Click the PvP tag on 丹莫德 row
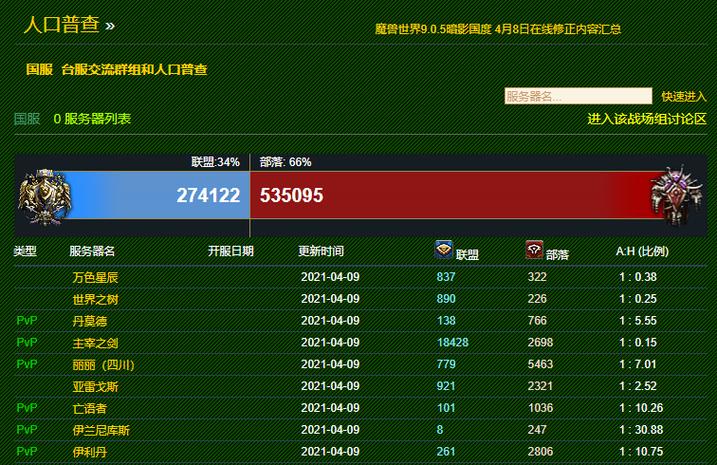 click(x=27, y=321)
